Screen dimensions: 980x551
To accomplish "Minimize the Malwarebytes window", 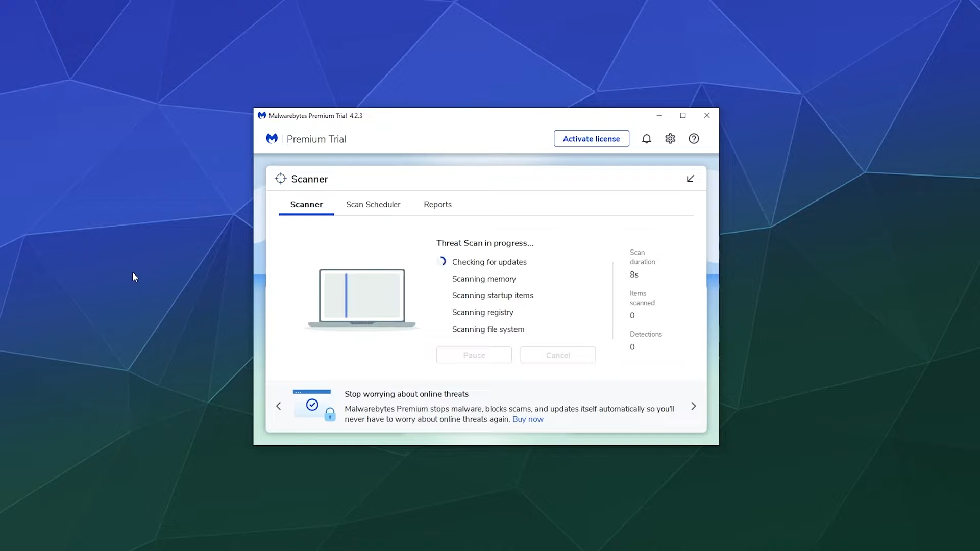I will click(x=659, y=116).
